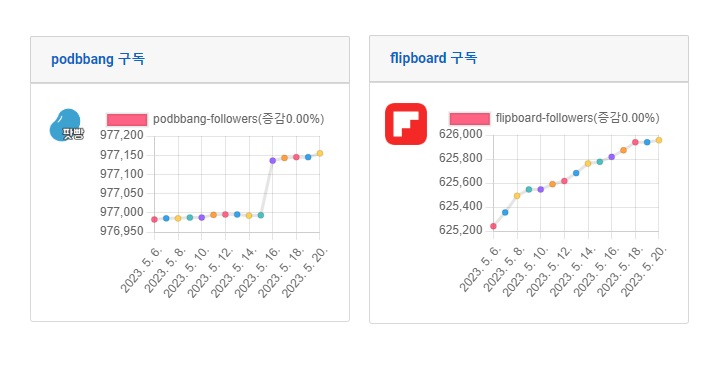
Task: Click the podbbang blue logo icon
Action: coord(66,125)
